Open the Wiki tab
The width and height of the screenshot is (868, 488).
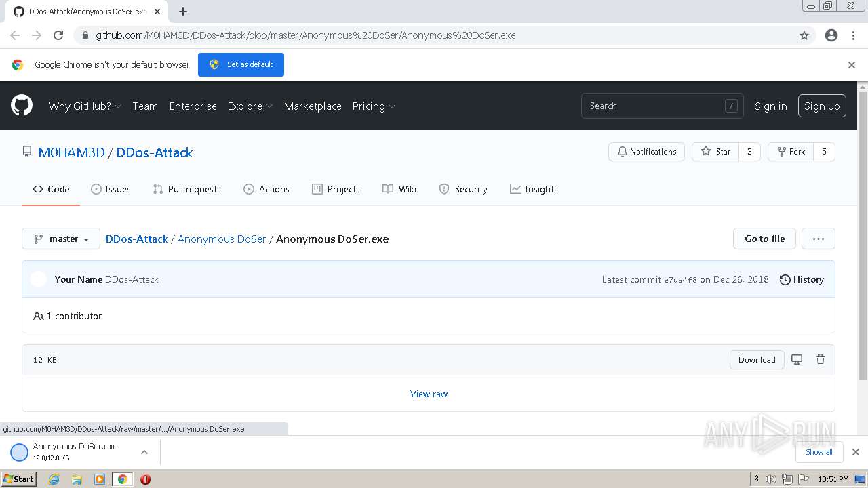399,189
